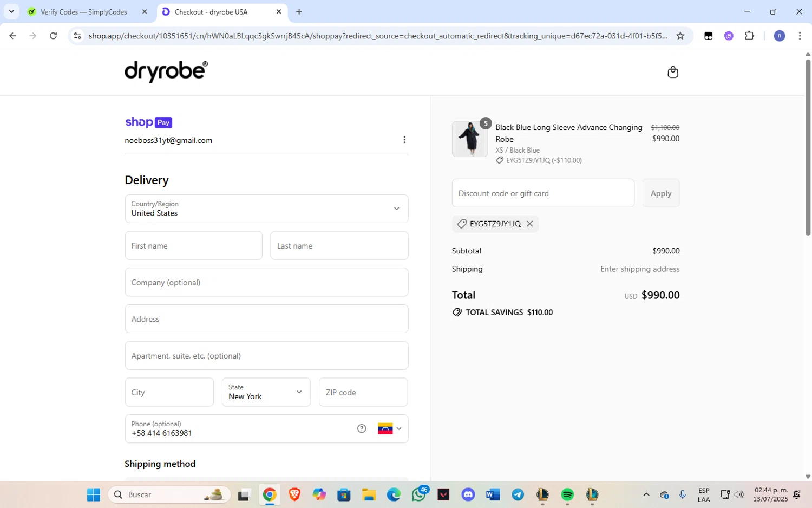Click the Apply discount button

point(661,193)
